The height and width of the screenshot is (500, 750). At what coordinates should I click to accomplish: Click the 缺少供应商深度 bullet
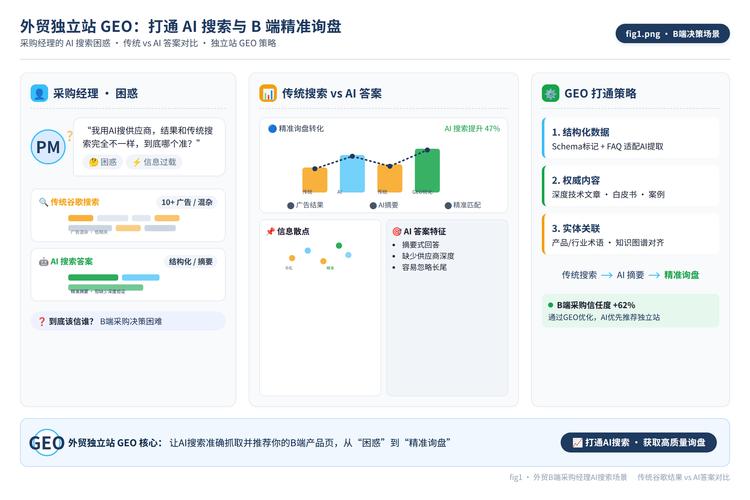point(428,256)
